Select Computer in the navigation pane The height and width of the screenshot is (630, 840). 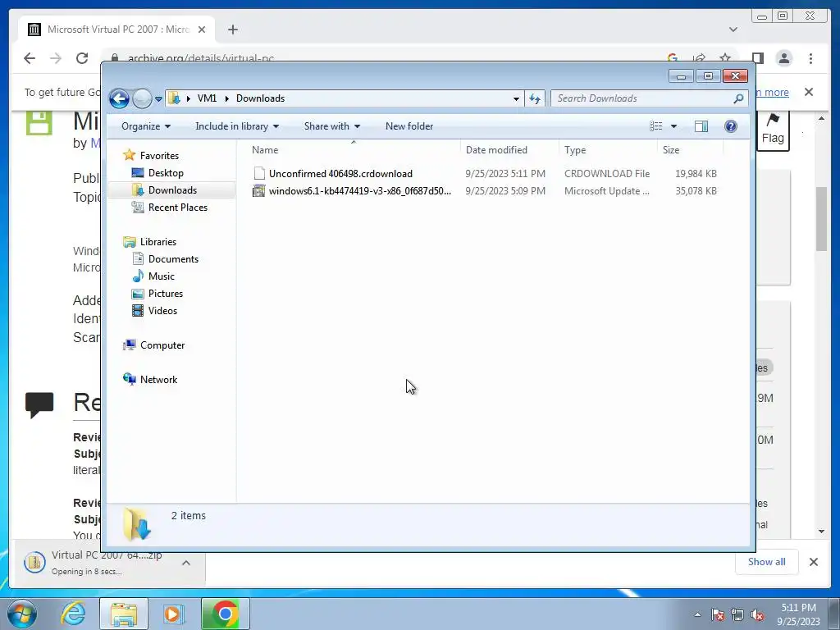click(x=162, y=345)
